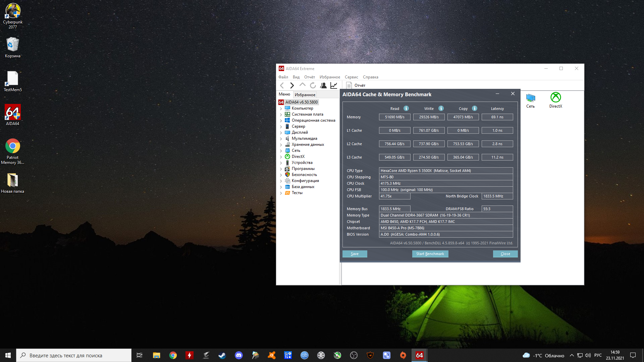Image resolution: width=644 pixels, height=362 pixels.
Task: Open the user profile icon in toolbar
Action: tap(323, 85)
